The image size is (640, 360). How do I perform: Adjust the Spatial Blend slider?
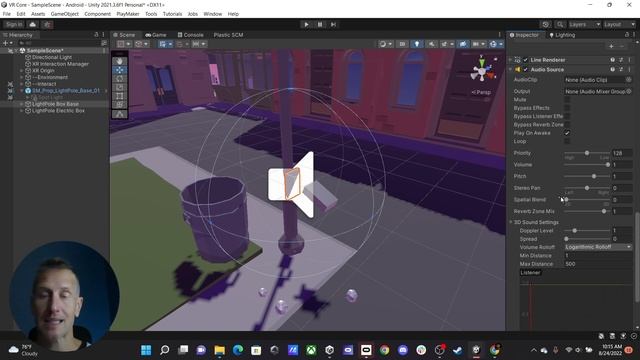[587, 200]
